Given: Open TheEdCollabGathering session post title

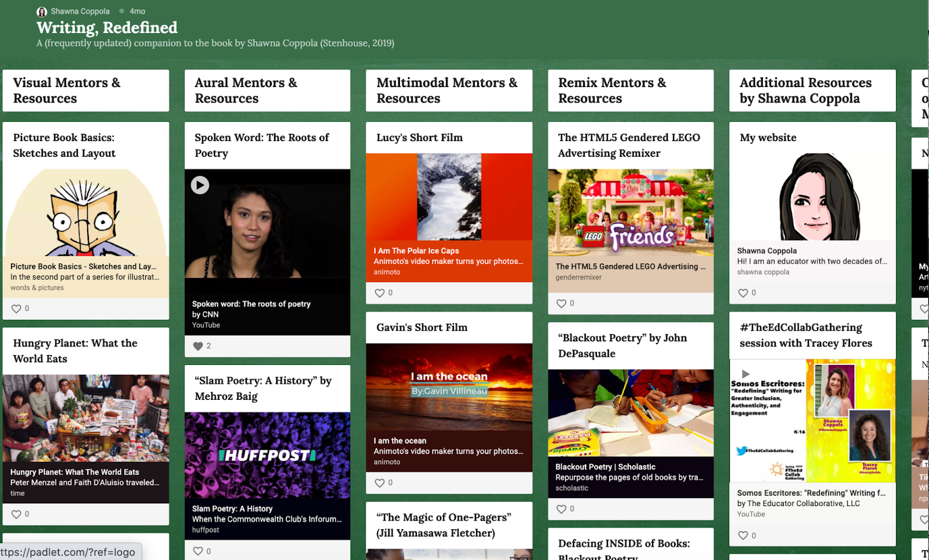Looking at the screenshot, I should (806, 335).
